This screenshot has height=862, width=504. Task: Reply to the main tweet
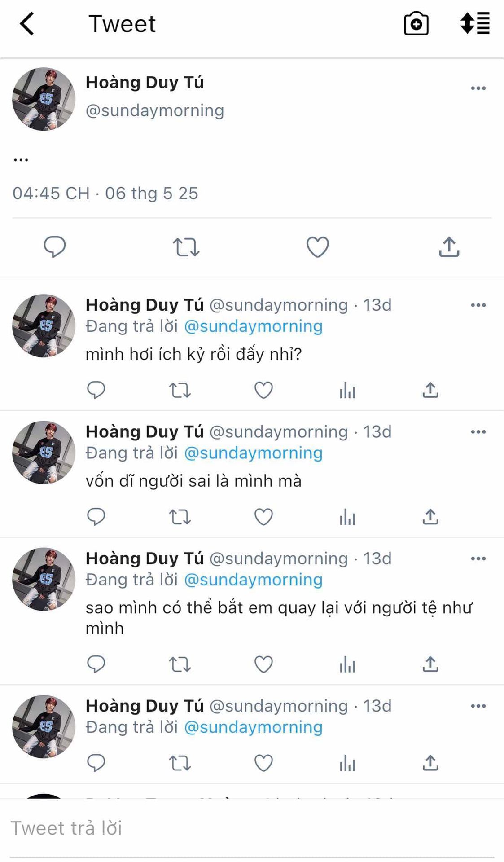pos(55,247)
